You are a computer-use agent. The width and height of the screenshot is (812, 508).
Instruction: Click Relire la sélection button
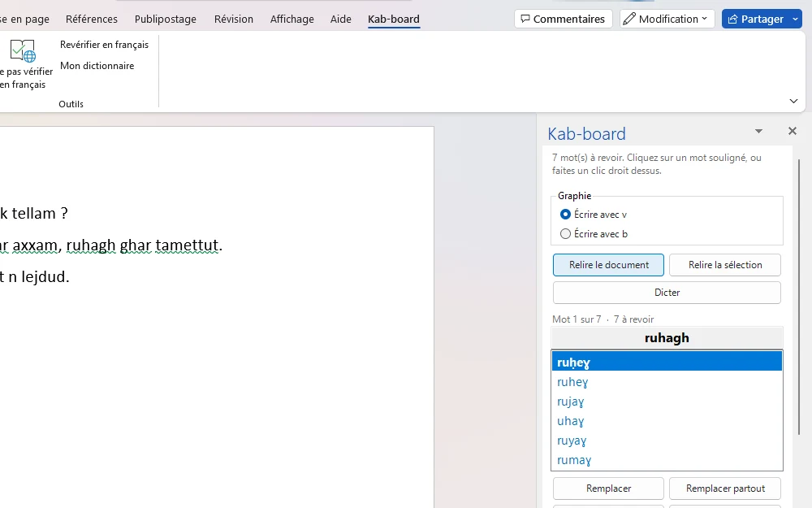click(725, 265)
